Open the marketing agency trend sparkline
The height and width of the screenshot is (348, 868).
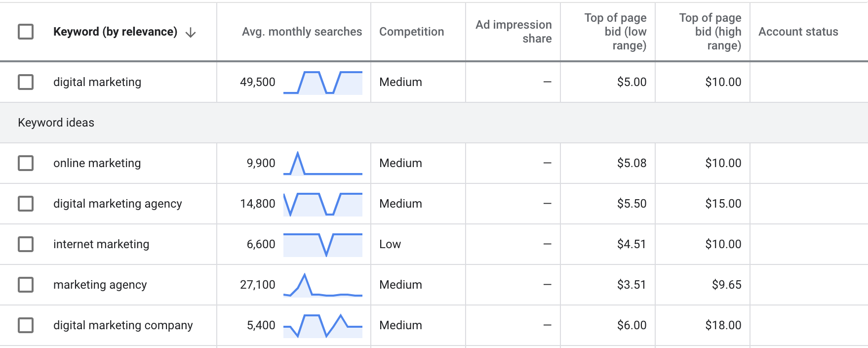tap(323, 285)
